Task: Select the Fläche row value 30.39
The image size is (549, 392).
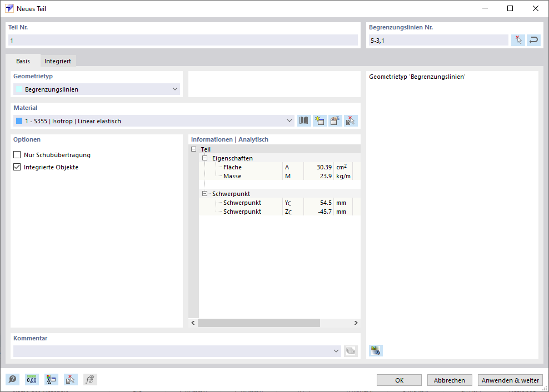Action: (324, 167)
